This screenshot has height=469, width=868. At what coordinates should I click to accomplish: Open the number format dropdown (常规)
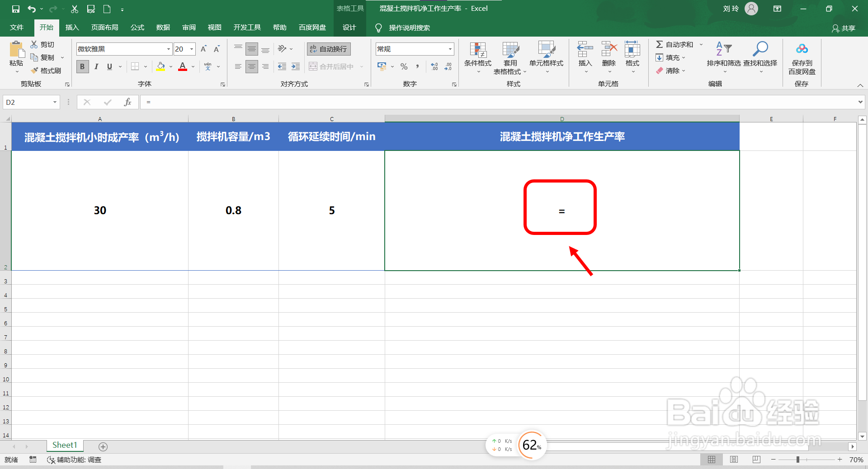coord(450,49)
